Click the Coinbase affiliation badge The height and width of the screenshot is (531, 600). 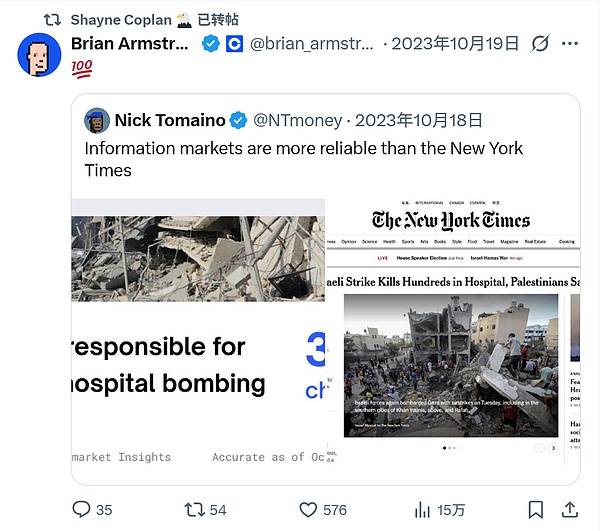(234, 44)
